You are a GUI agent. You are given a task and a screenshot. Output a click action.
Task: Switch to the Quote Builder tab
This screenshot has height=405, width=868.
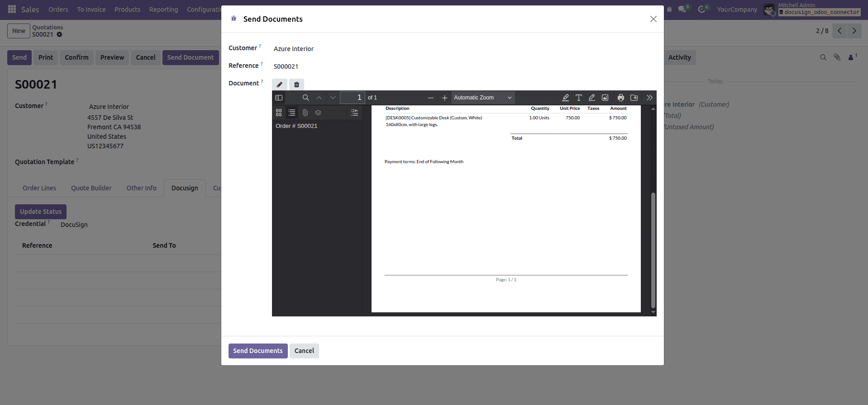91,188
